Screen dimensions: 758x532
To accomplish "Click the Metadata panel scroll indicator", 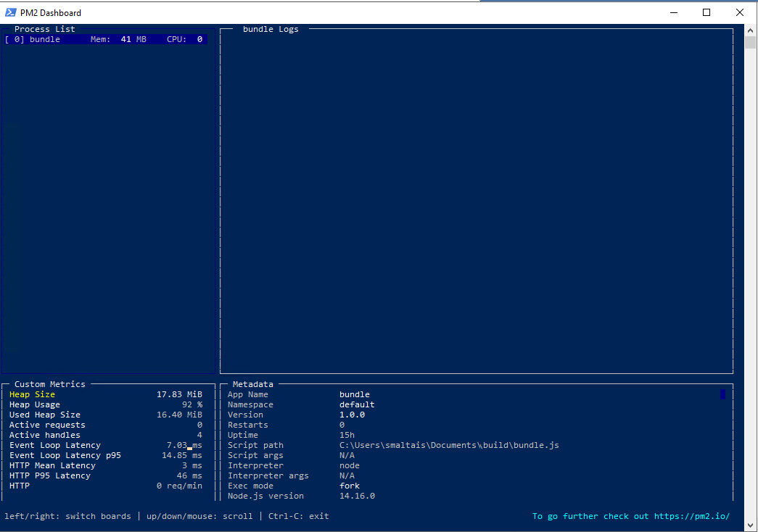I will (722, 394).
